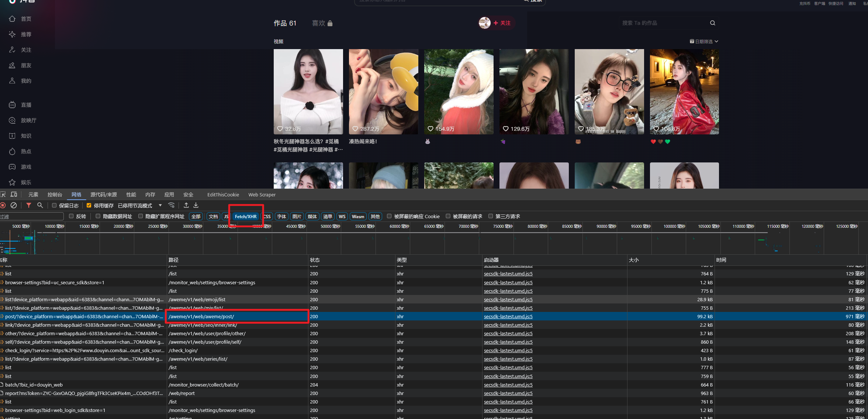This screenshot has height=419, width=868.
Task: Toggle the red filter funnel icon
Action: point(29,205)
